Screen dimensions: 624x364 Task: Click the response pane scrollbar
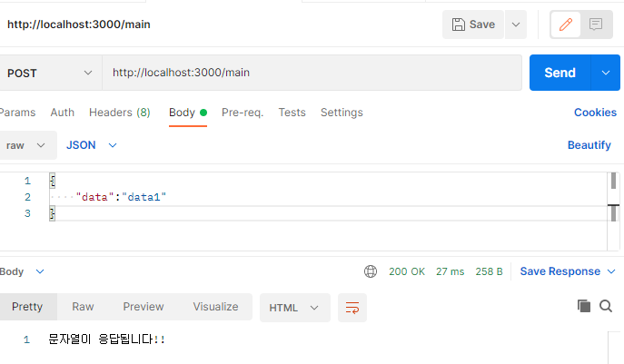[616, 348]
